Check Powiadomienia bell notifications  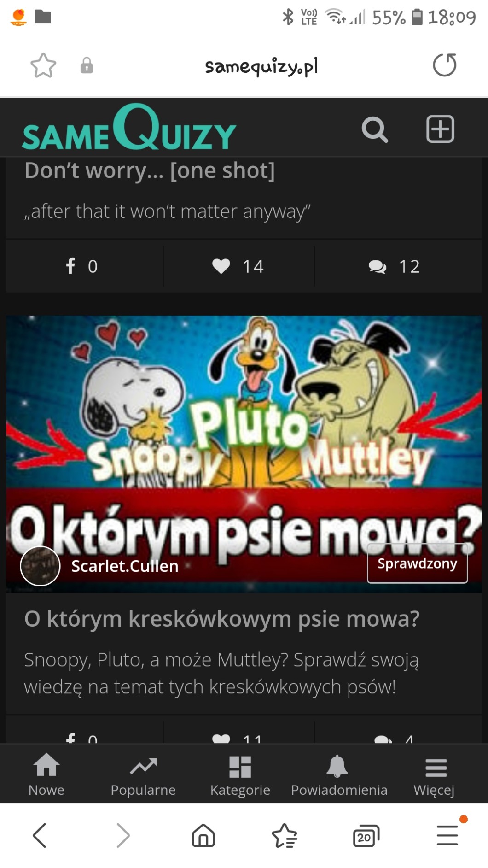pos(339,775)
